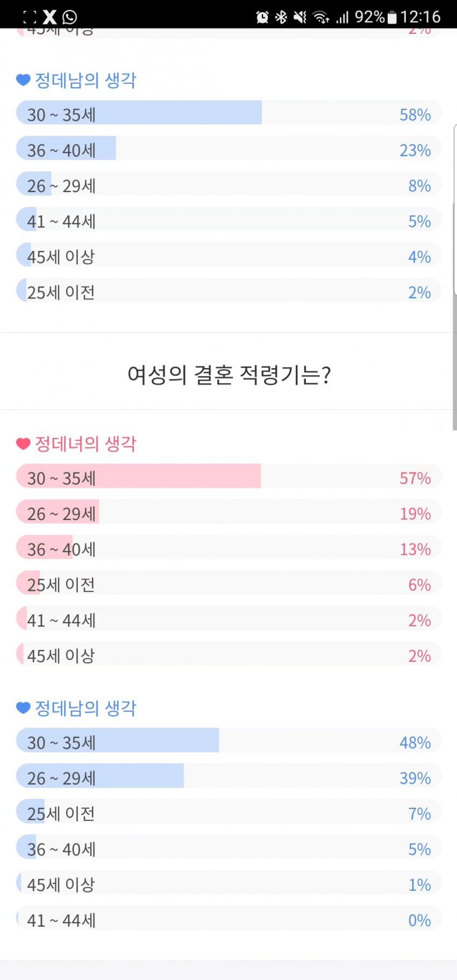Tap the 25세 이전 row showing 6%
Screen dimensions: 457x980
point(228,582)
